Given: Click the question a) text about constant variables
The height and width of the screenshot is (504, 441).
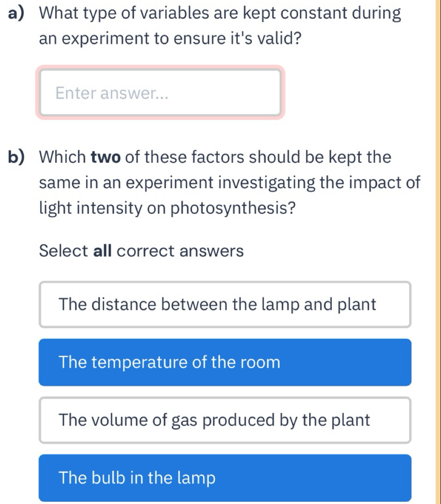Looking at the screenshot, I should click(x=220, y=26).
